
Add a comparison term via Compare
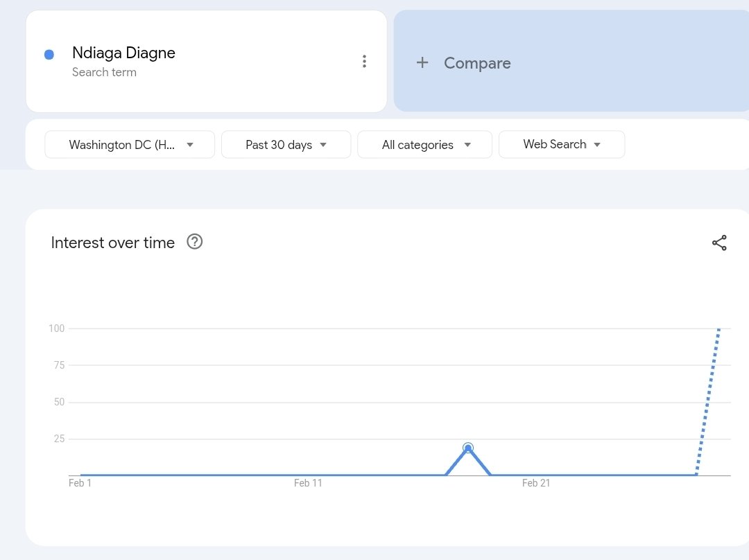click(x=571, y=61)
